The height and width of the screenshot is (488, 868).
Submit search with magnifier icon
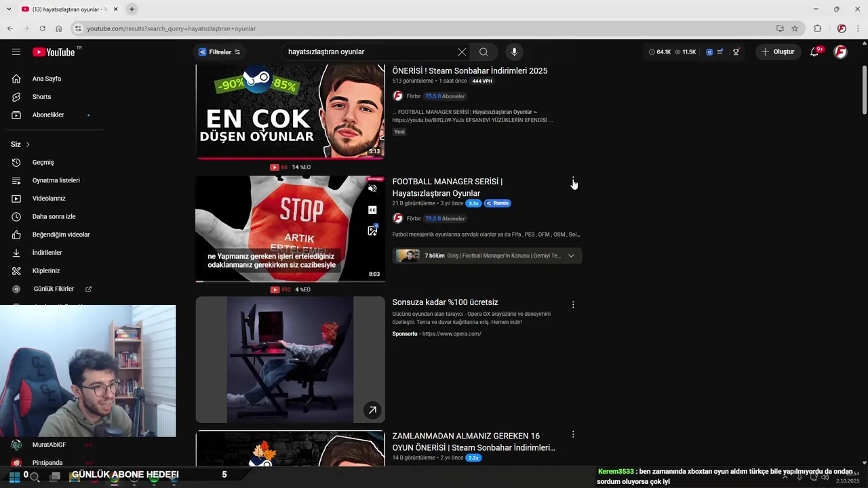(x=484, y=52)
